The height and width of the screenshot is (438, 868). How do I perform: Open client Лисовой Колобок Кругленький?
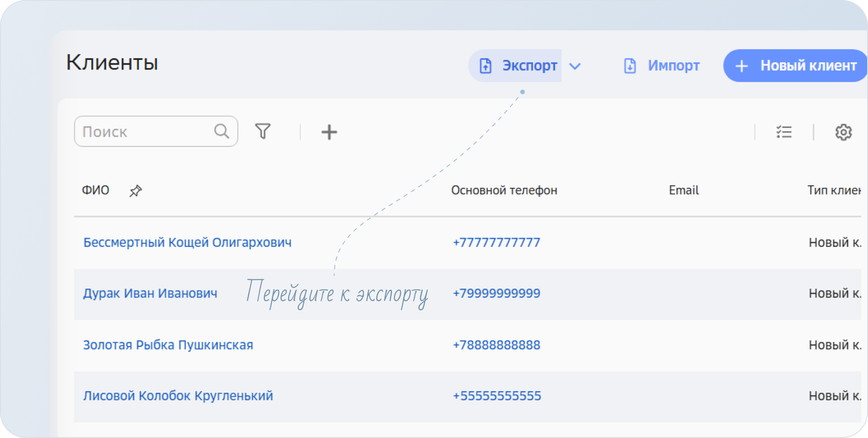click(x=178, y=396)
